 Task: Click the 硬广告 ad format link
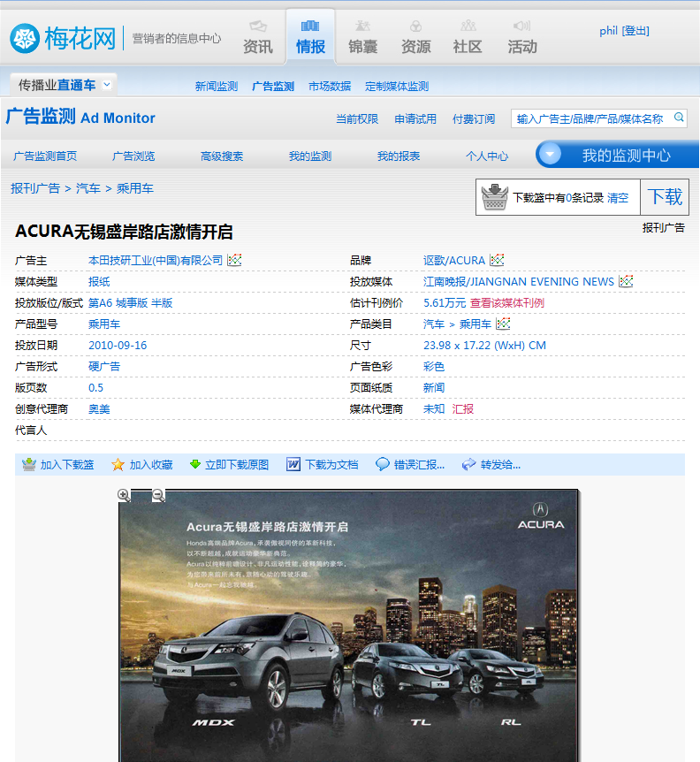[x=104, y=367]
